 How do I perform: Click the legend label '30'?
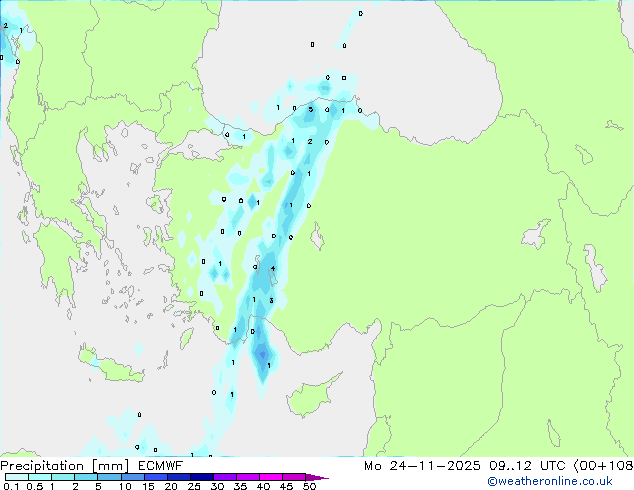217,486
